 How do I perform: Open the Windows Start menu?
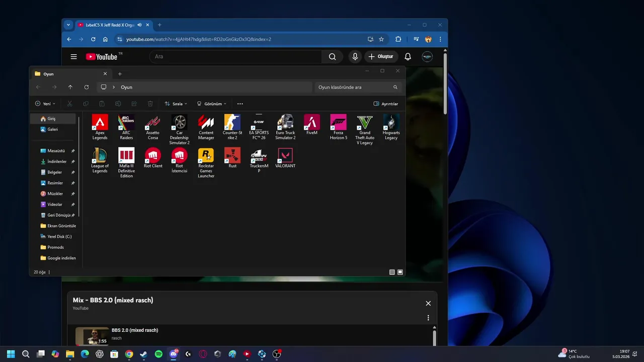[x=11, y=354]
